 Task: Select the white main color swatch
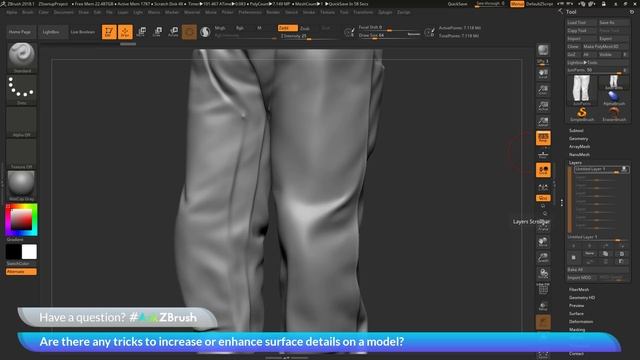point(29,252)
